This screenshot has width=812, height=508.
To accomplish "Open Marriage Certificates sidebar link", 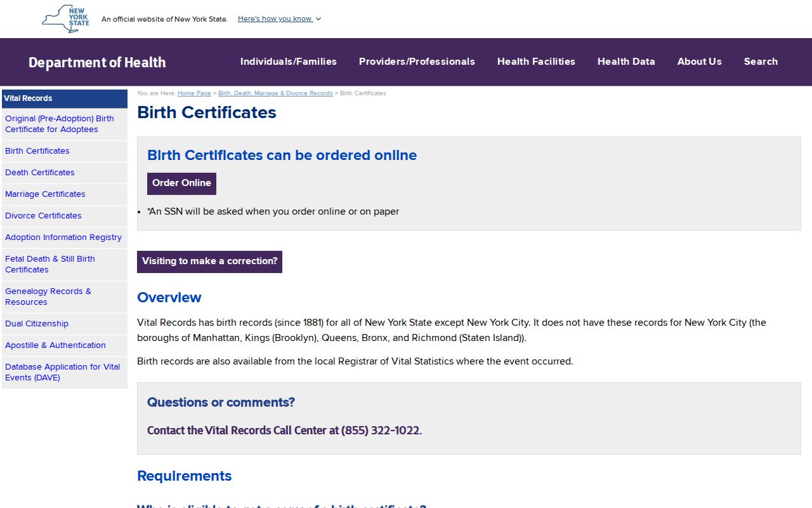I will pos(65,194).
